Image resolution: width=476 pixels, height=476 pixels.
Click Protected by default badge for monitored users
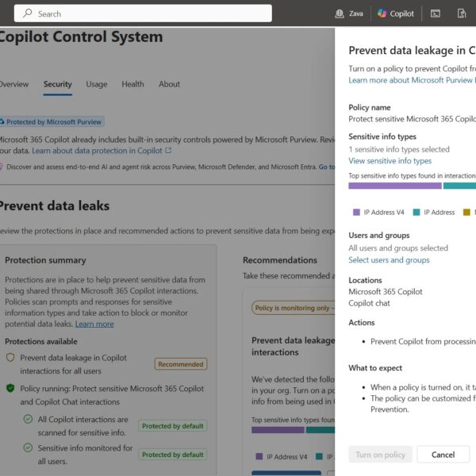tap(172, 455)
